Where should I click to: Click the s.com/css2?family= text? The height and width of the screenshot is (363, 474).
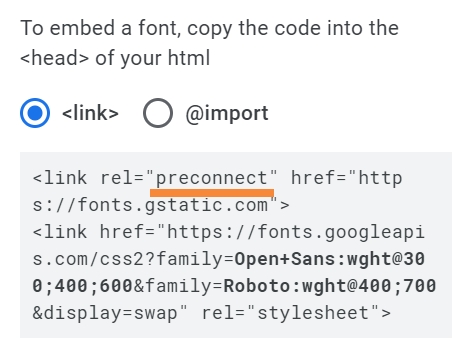pos(133,259)
